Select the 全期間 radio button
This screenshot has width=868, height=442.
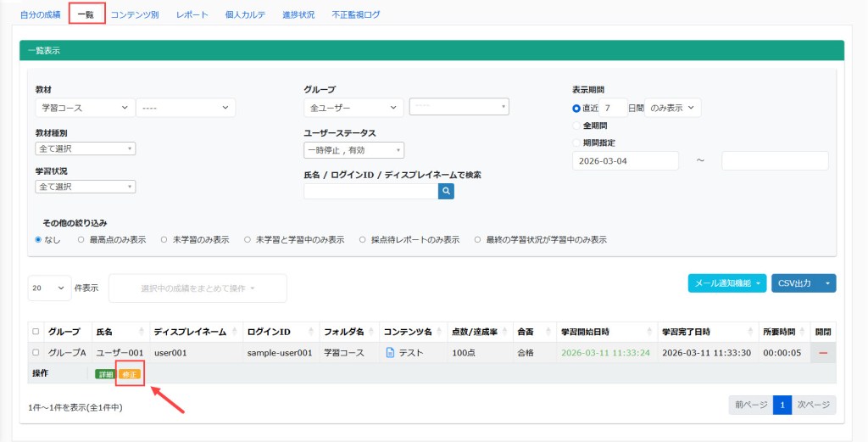[577, 126]
